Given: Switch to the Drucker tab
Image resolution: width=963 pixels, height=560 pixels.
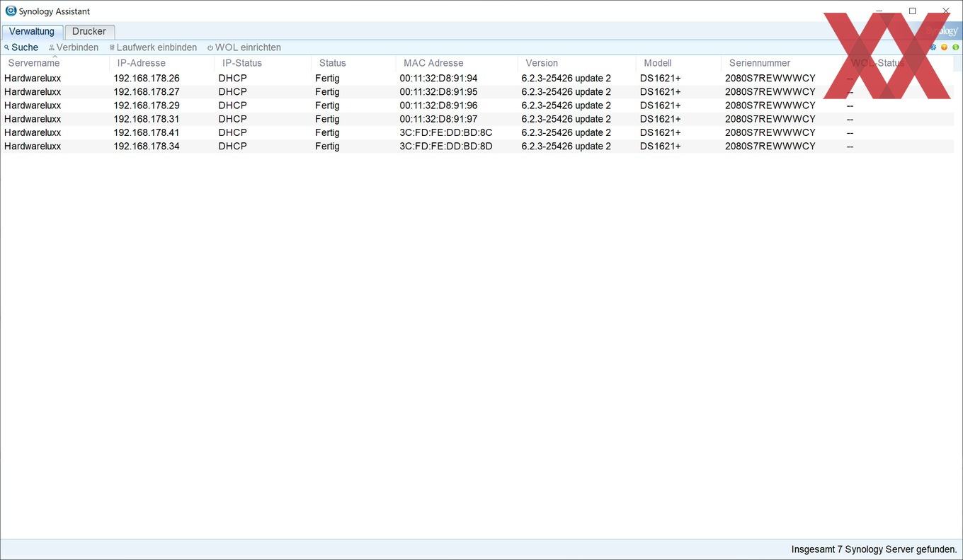Looking at the screenshot, I should point(89,32).
